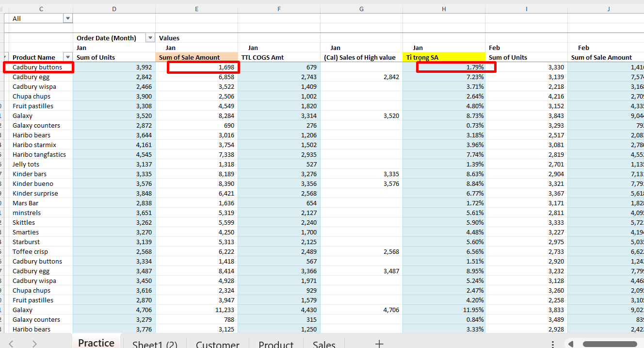The width and height of the screenshot is (644, 348).
Task: Select the '(Cal) Sales of High value' header
Action: 361,57
